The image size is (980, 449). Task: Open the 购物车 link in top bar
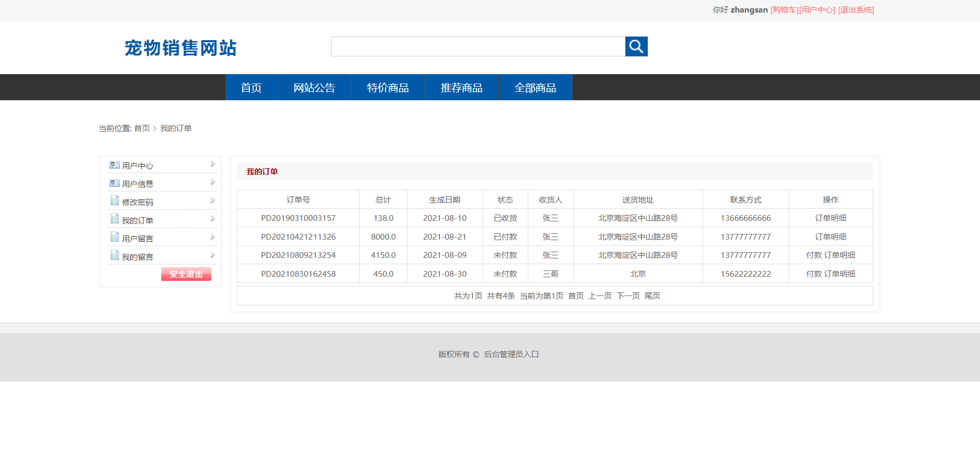[784, 10]
